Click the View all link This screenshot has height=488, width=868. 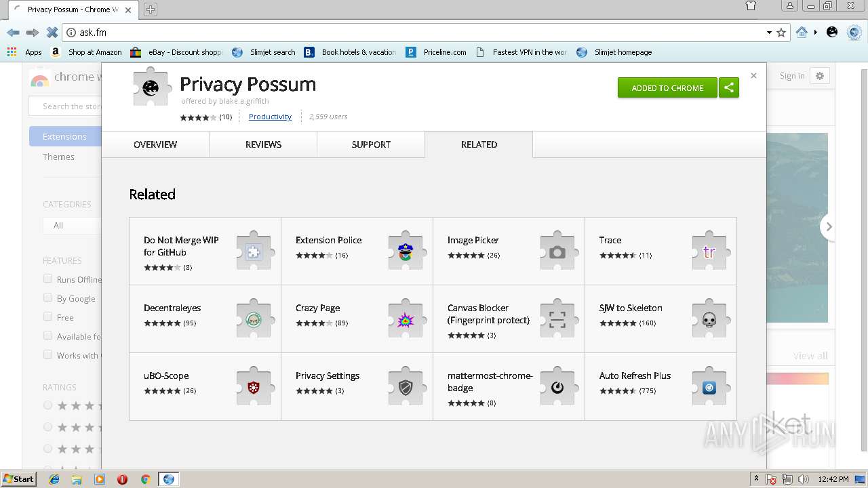coord(810,356)
